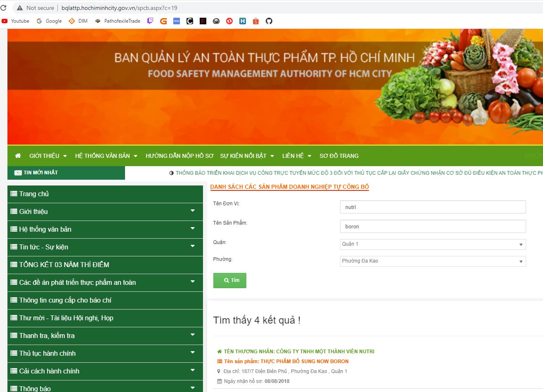The height and width of the screenshot is (392, 543).
Task: Open the red circular bookmark icon
Action: (x=229, y=21)
